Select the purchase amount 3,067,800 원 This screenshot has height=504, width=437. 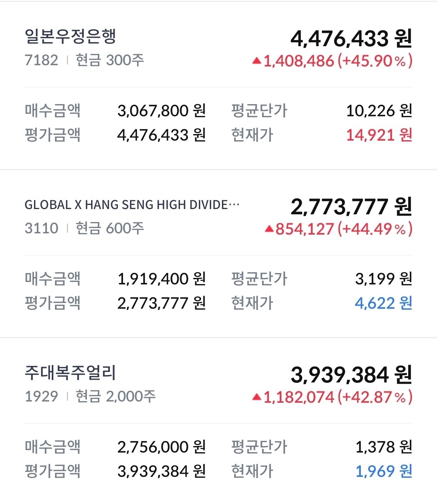click(x=162, y=111)
